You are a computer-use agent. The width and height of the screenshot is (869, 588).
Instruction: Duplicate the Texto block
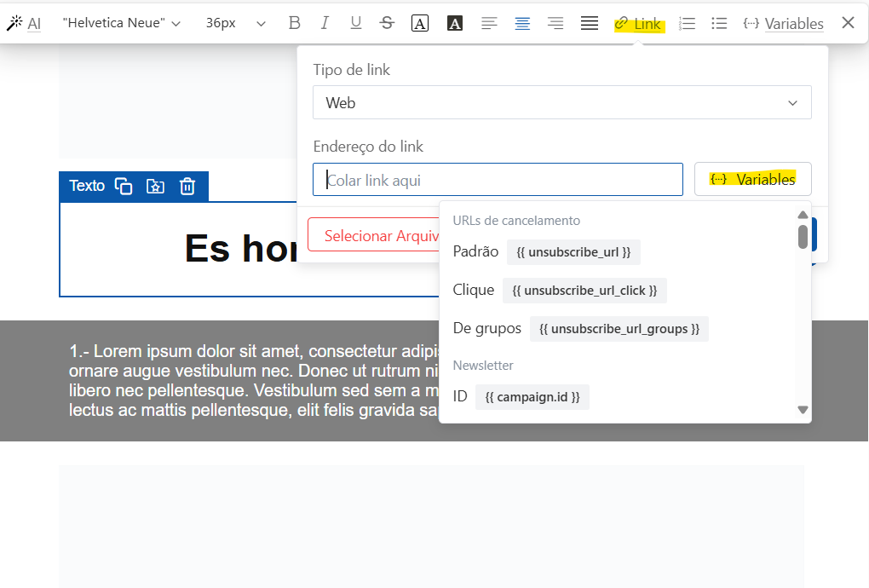coord(123,187)
